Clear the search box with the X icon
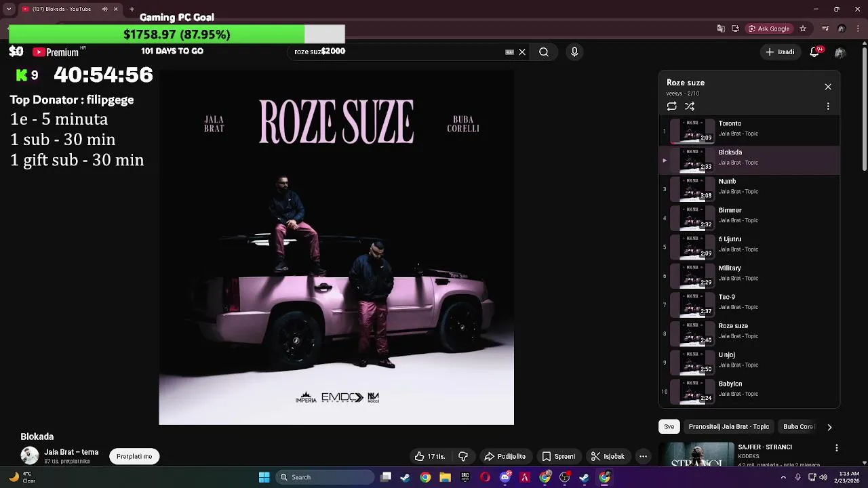The height and width of the screenshot is (488, 868). (x=522, y=52)
